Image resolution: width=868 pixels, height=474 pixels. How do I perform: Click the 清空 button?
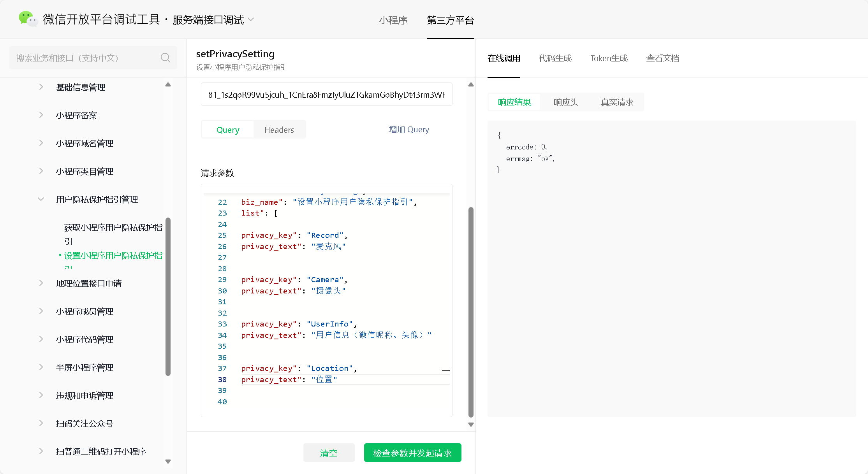pos(329,453)
